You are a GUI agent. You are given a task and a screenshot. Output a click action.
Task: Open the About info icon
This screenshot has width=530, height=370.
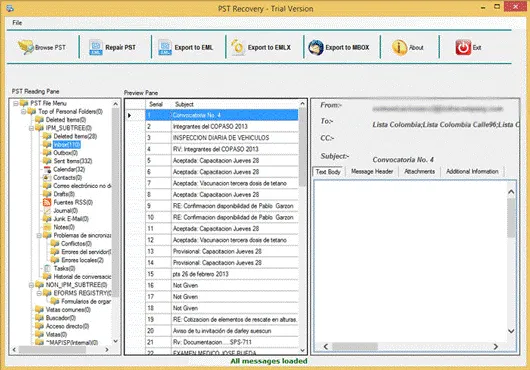(x=399, y=47)
